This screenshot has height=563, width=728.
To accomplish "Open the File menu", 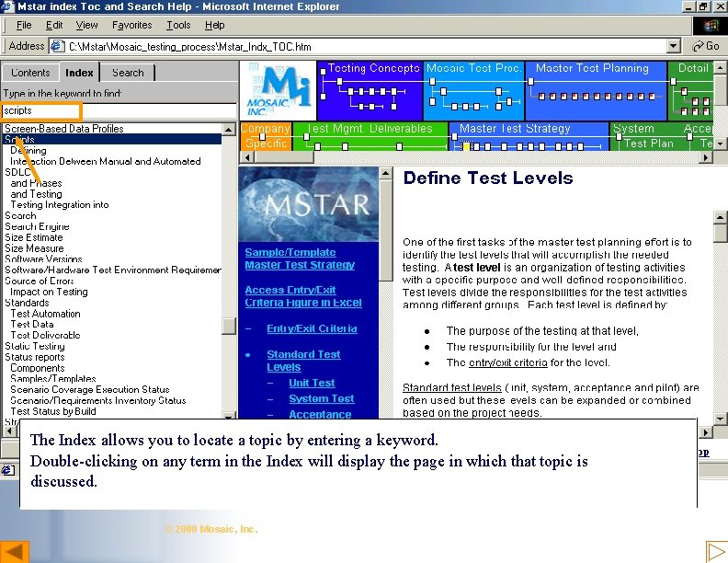I will tap(24, 25).
